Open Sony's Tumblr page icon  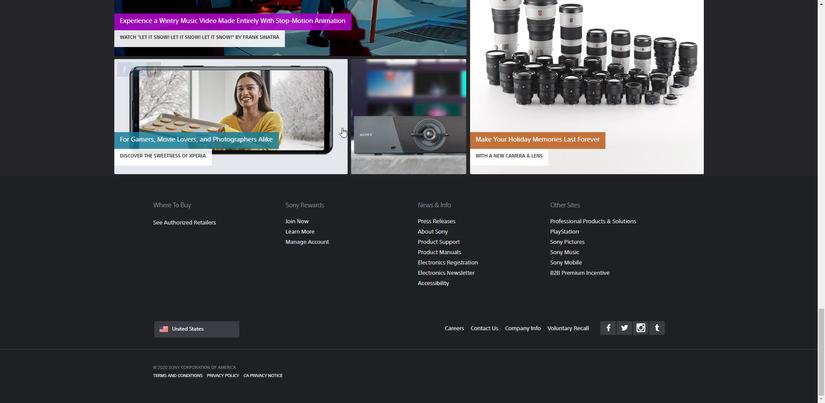pos(657,328)
